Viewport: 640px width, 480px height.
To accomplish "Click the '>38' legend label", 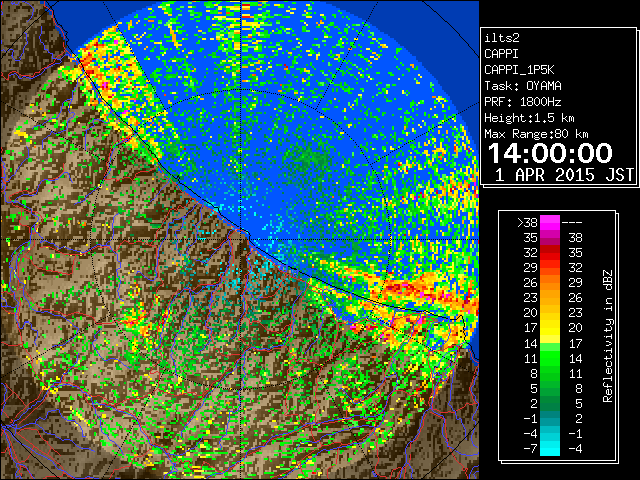I will click(527, 222).
